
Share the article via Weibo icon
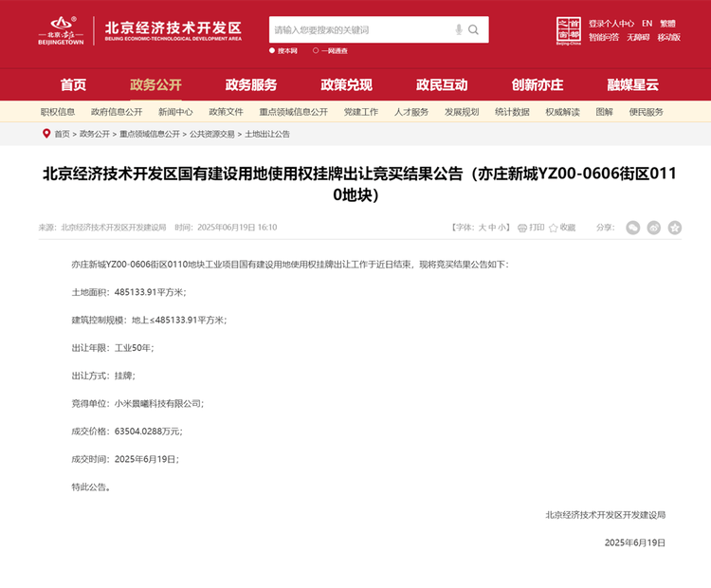coord(654,228)
